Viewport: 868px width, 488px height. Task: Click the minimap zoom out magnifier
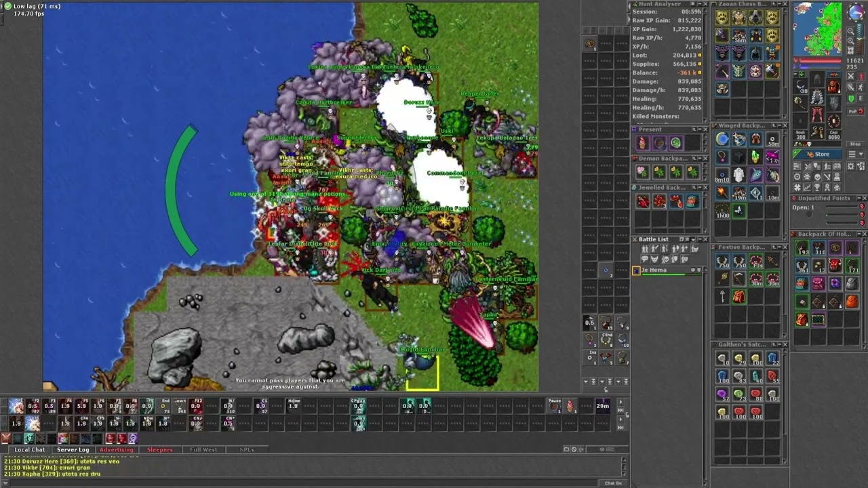click(851, 31)
